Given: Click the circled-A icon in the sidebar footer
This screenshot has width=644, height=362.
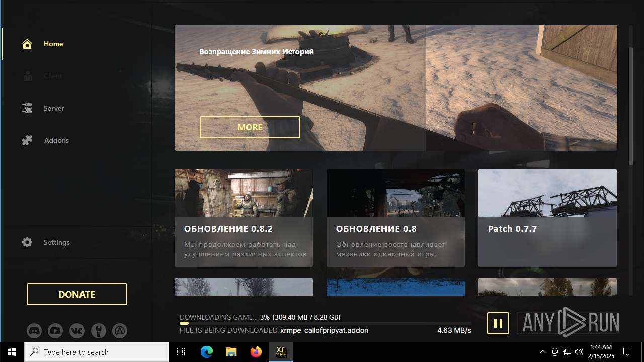Looking at the screenshot, I should (119, 331).
